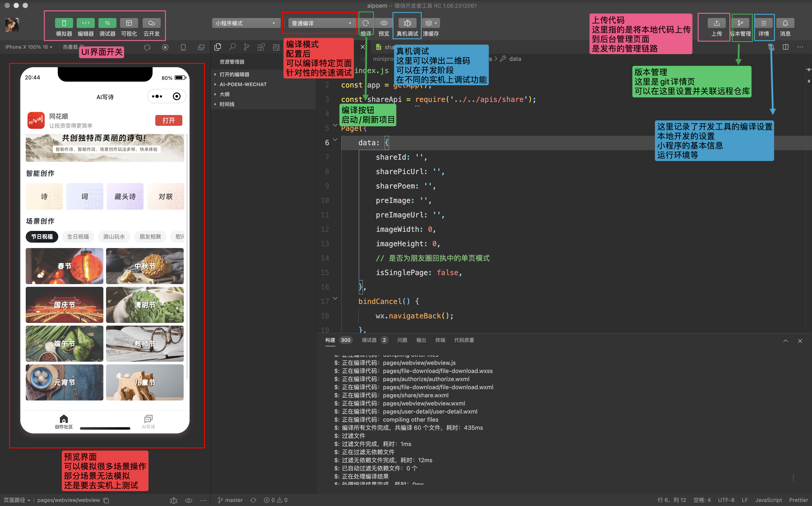The height and width of the screenshot is (506, 812).
Task: Toggle the Debugger panel button
Action: [107, 23]
